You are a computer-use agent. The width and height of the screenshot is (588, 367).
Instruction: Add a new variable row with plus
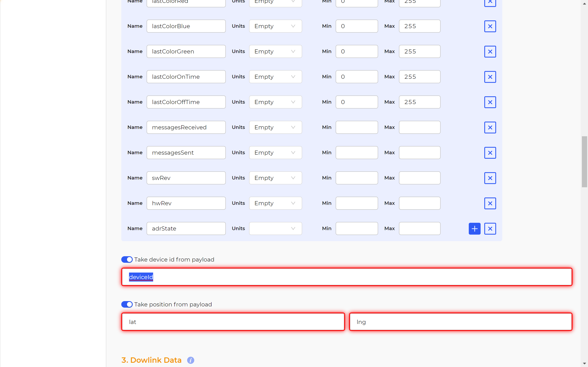point(474,229)
